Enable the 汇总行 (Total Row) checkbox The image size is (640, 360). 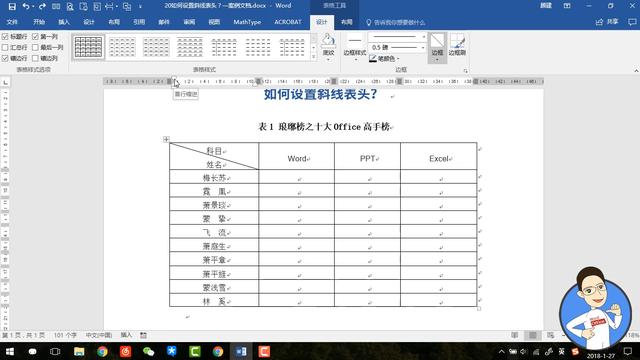point(5,47)
